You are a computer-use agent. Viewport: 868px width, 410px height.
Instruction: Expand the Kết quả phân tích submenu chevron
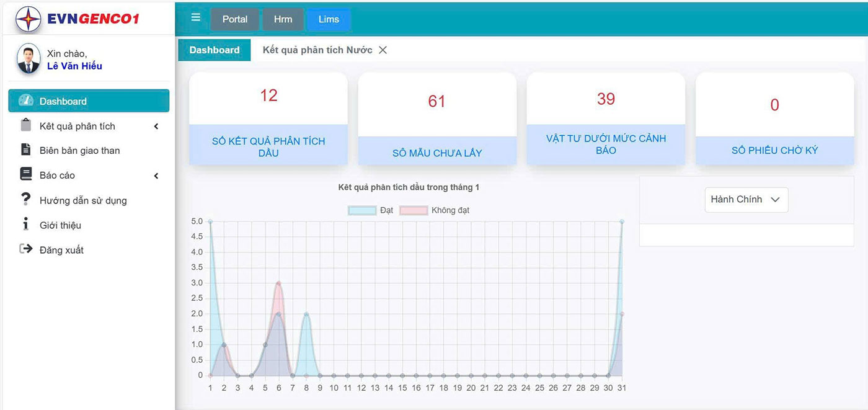(156, 127)
